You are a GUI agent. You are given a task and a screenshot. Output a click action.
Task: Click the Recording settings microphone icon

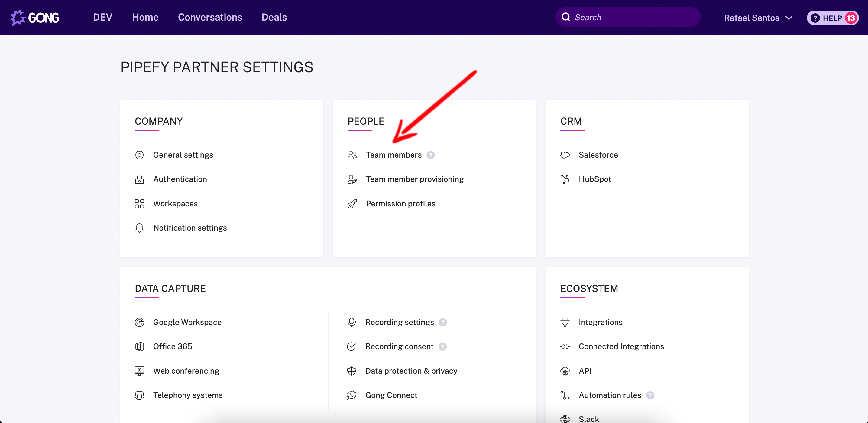click(351, 322)
